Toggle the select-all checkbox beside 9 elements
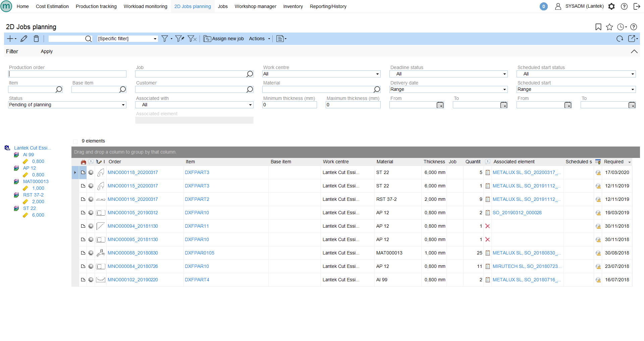The height and width of the screenshot is (341, 644). (75, 141)
